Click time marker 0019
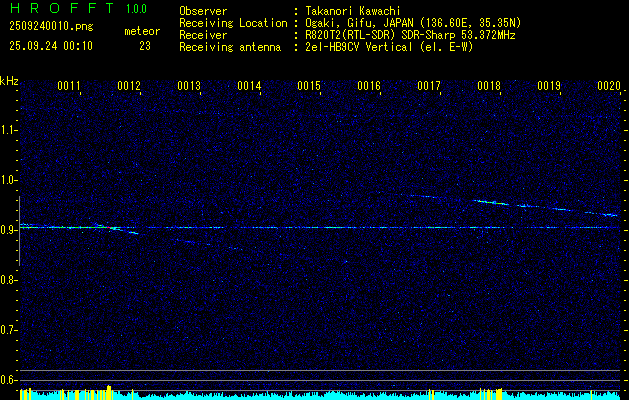Viewport: 629px width, 400px height. tap(549, 86)
